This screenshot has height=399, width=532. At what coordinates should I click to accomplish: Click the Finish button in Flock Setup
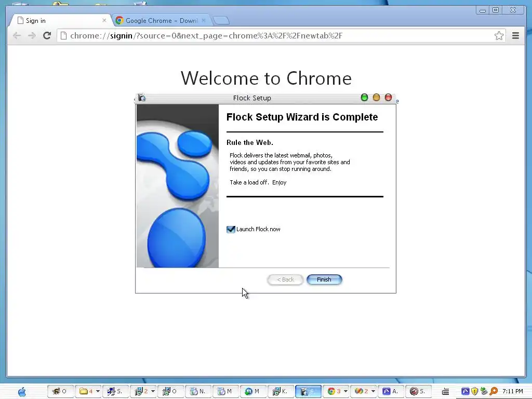coord(324,280)
